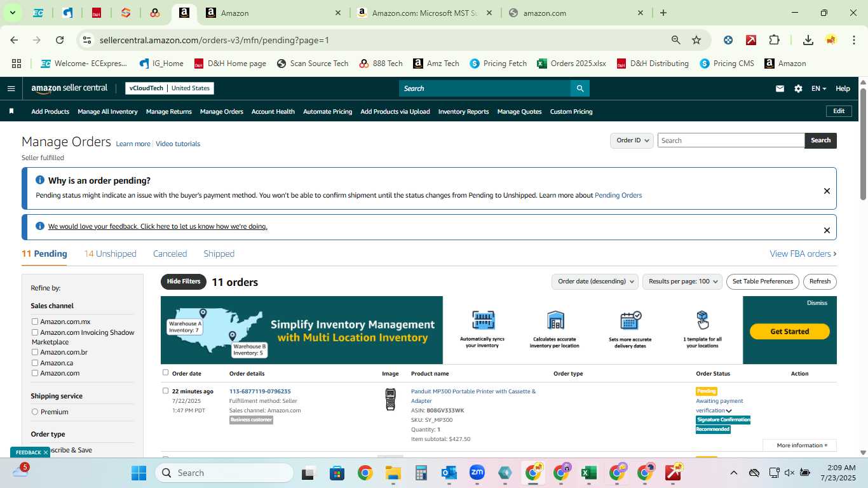Screen dimensions: 868x488
Task: Open the Pending Orders help link
Action: [618, 195]
